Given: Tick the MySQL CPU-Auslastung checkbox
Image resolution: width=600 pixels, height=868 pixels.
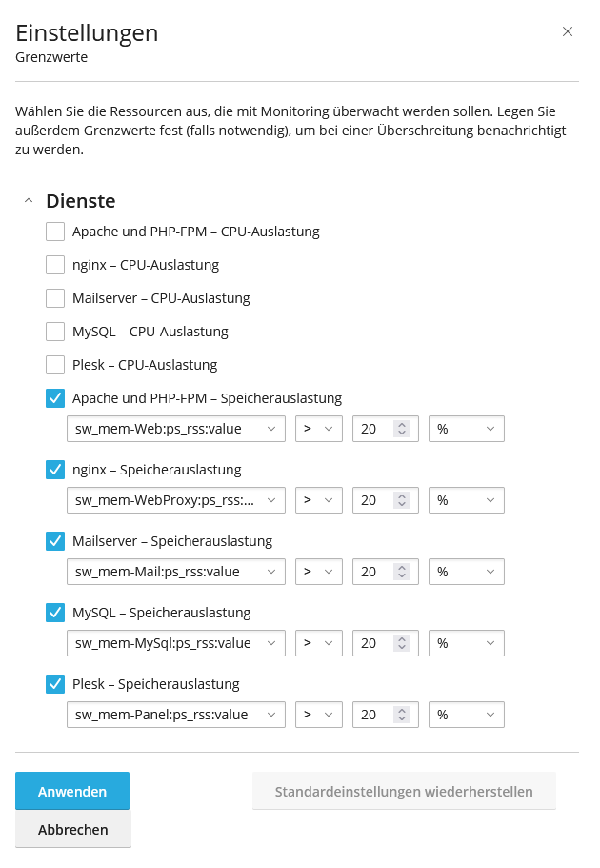Looking at the screenshot, I should [x=55, y=332].
